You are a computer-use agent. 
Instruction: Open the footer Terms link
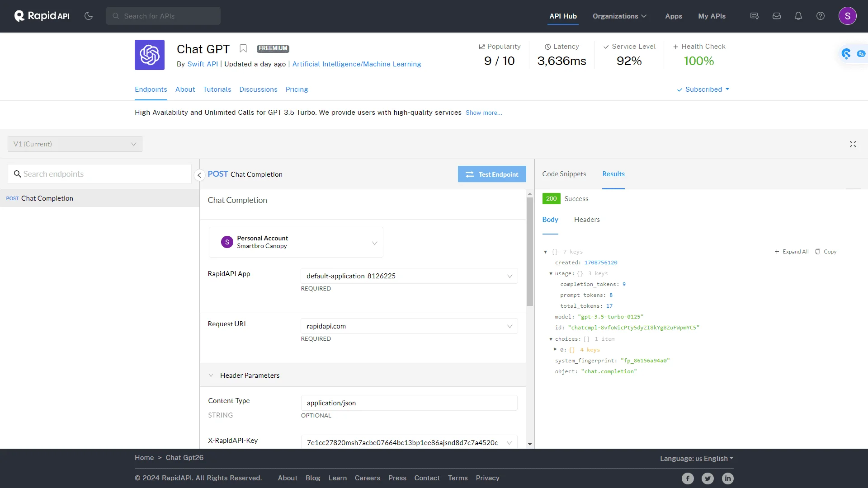(458, 478)
